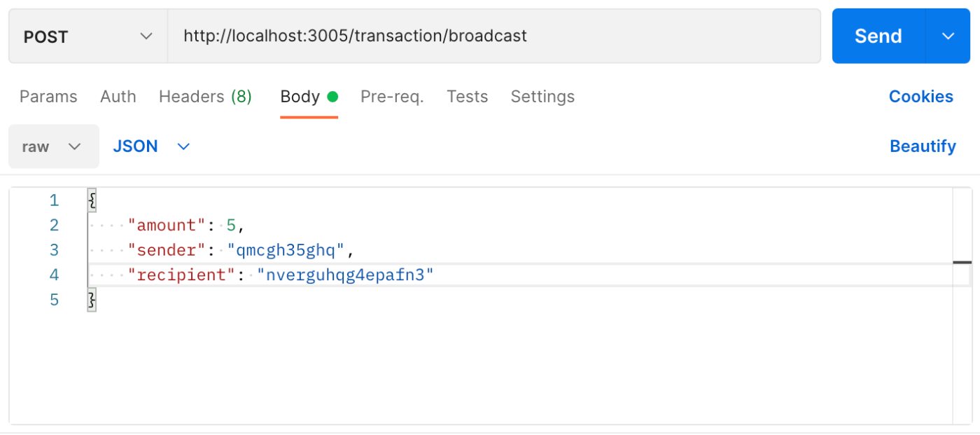Click the sender value "qmcgh35ghq"
Viewport: 980px width, 435px height.
pos(286,250)
